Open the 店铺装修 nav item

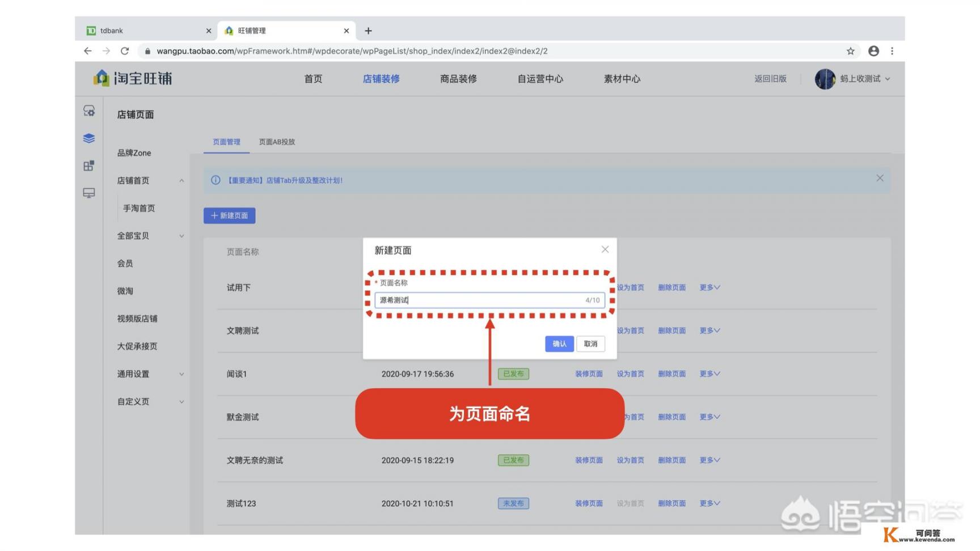[x=381, y=79]
